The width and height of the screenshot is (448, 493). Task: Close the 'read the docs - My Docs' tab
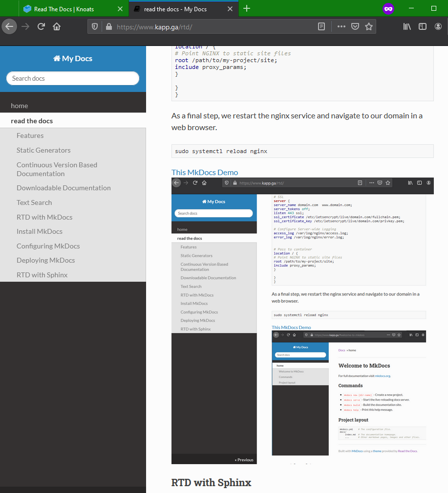click(x=230, y=9)
